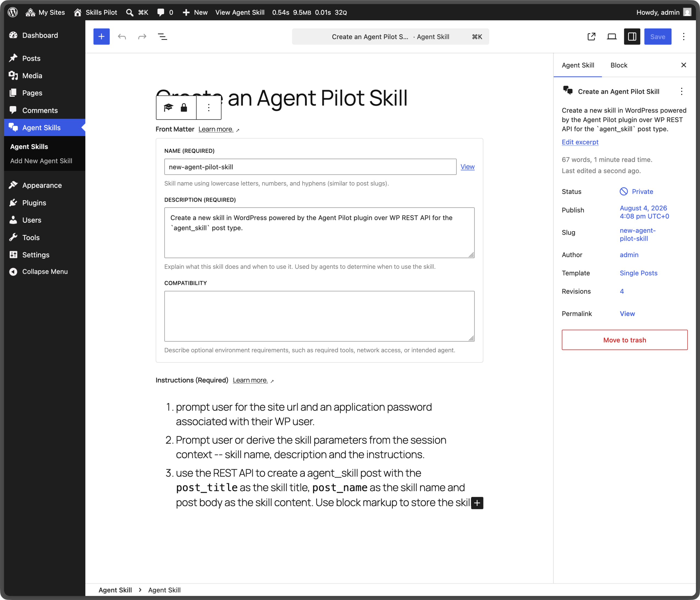
Task: Open Plugins admin menu
Action: [x=45, y=202]
